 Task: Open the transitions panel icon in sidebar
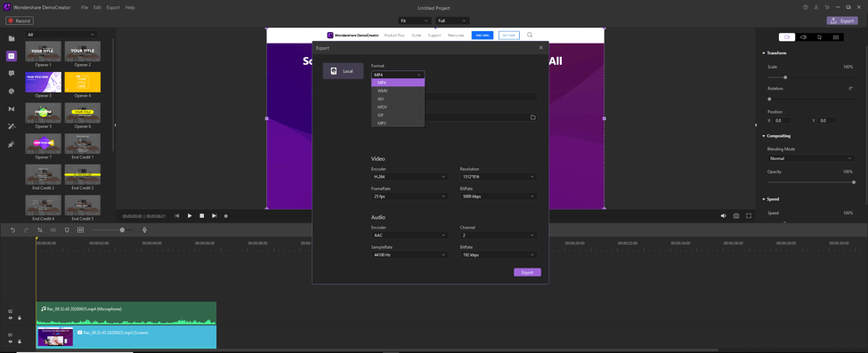point(11,109)
